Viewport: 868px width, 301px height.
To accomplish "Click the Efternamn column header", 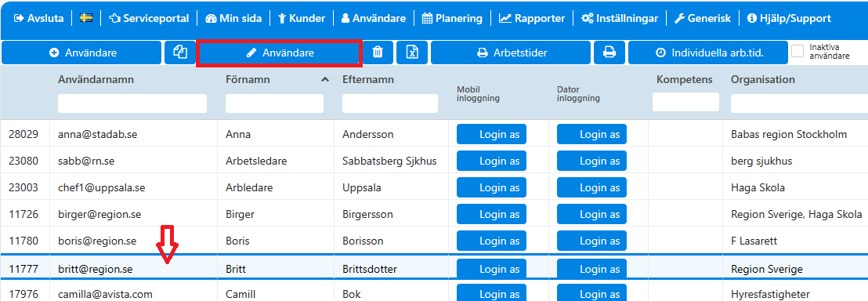I will [368, 80].
